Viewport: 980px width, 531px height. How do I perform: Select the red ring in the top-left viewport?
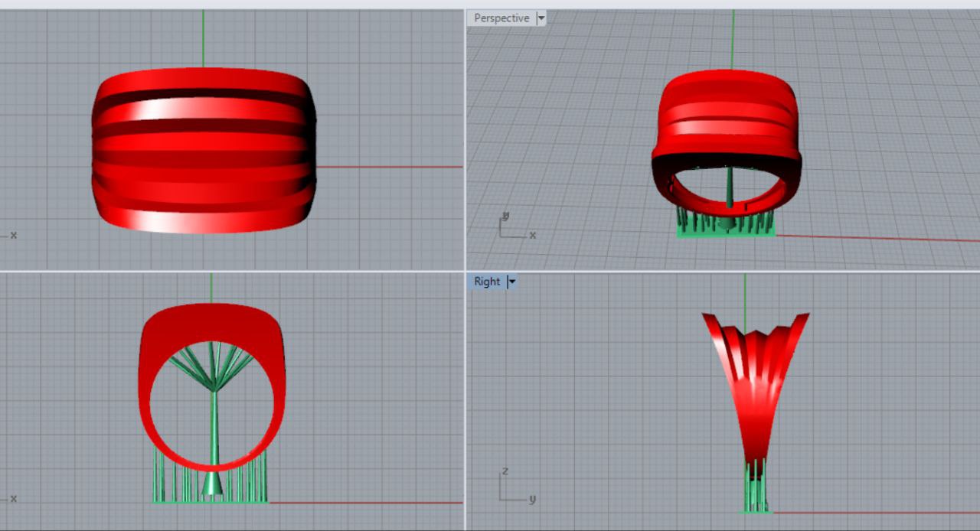coord(204,151)
